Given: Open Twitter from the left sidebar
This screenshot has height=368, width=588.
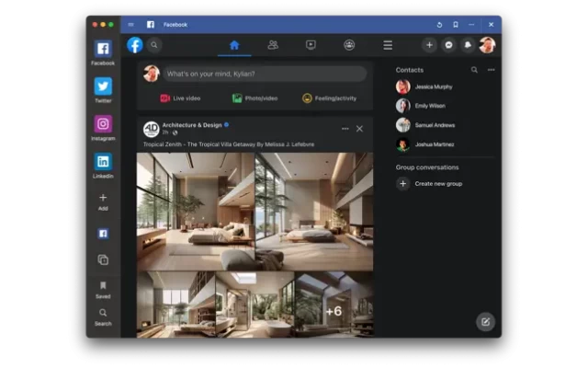Looking at the screenshot, I should coord(103,86).
